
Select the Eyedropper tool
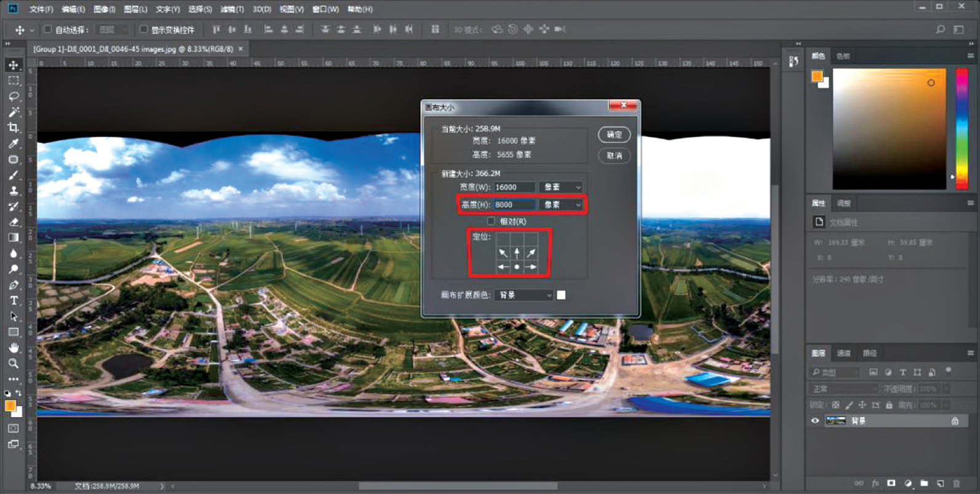tap(13, 143)
